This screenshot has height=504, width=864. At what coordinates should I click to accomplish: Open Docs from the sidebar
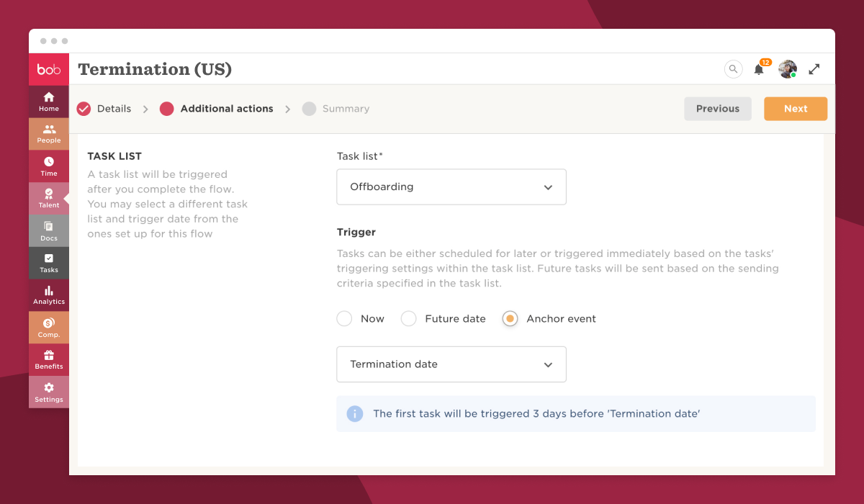tap(49, 230)
